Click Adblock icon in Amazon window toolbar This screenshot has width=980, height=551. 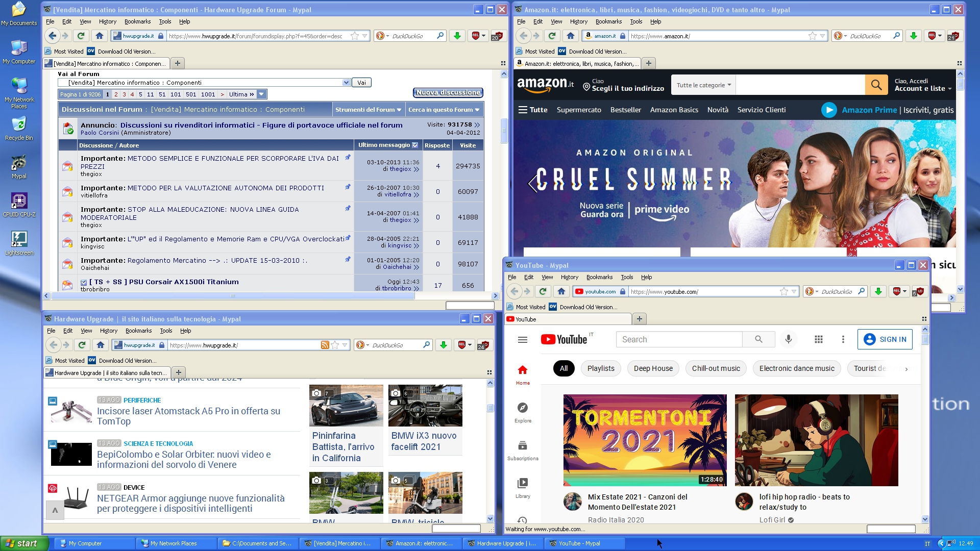click(932, 36)
